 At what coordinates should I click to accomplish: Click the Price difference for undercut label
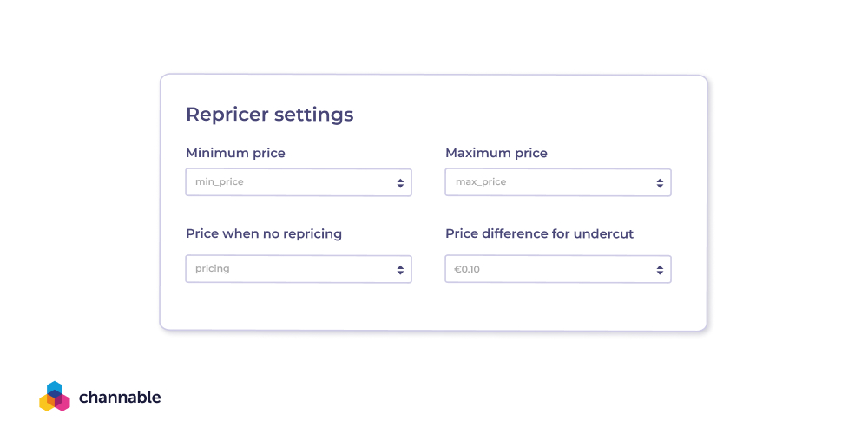540,233
